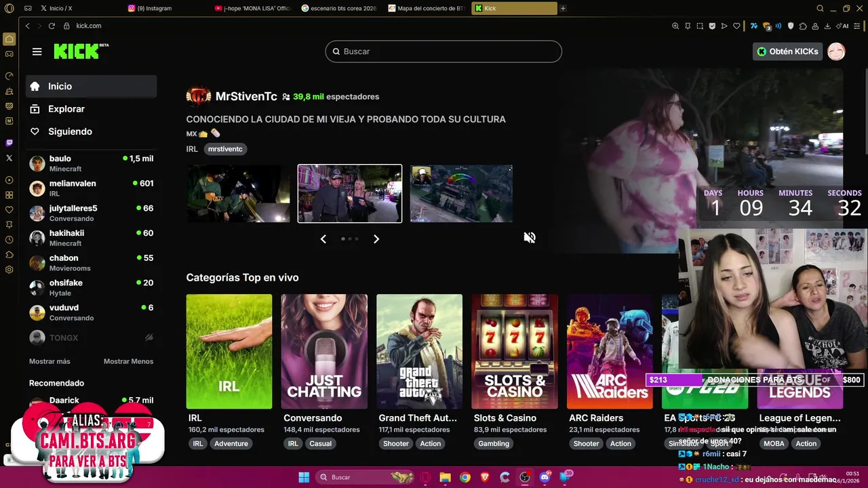Open hakihakii channel in sidebar

coord(92,238)
